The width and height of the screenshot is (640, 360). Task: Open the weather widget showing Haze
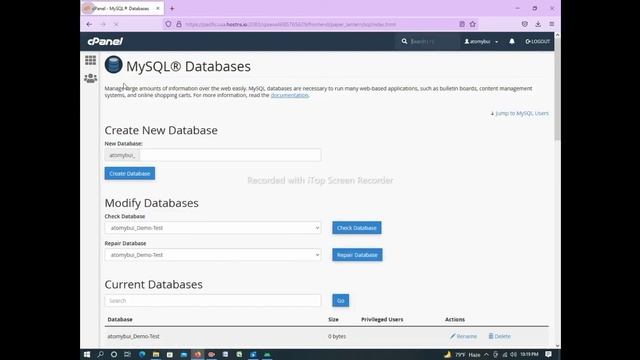coord(462,354)
